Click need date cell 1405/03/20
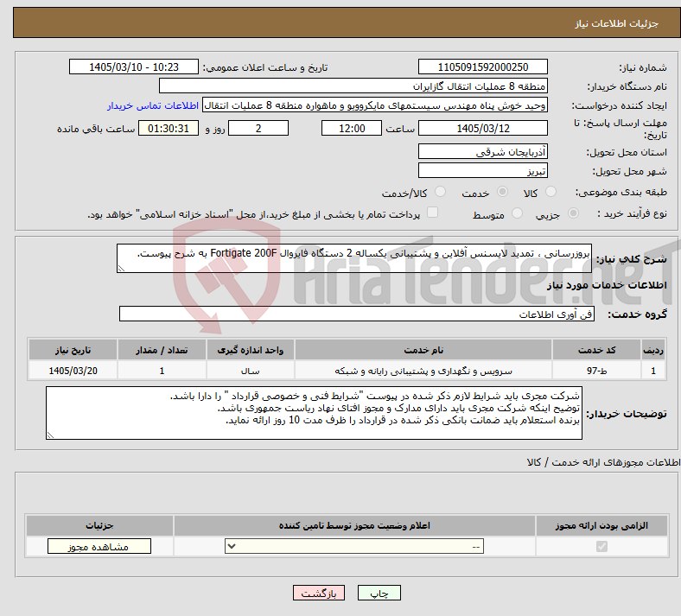681x616 pixels. [73, 371]
